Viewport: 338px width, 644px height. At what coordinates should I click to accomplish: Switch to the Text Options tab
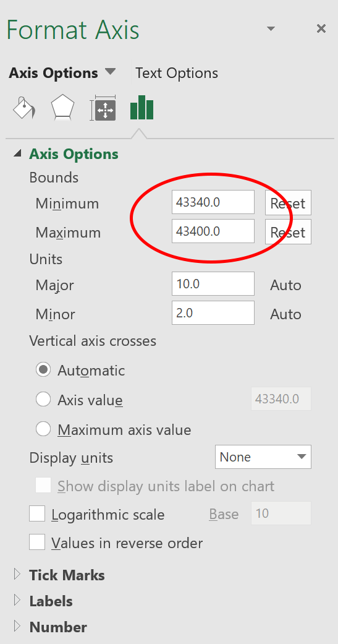pos(177,73)
